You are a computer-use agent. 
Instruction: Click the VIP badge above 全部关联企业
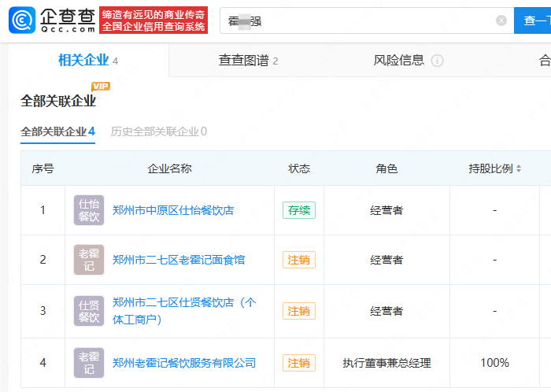coord(101,86)
